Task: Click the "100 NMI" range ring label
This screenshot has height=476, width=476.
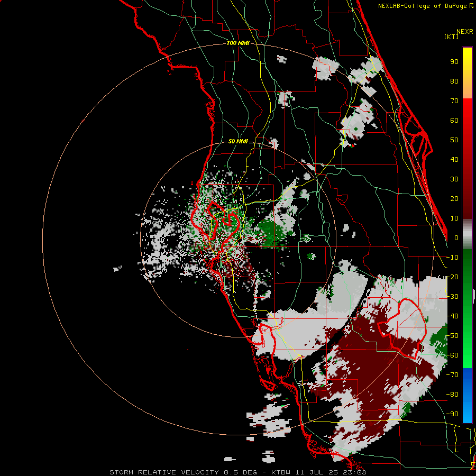Action: point(238,43)
